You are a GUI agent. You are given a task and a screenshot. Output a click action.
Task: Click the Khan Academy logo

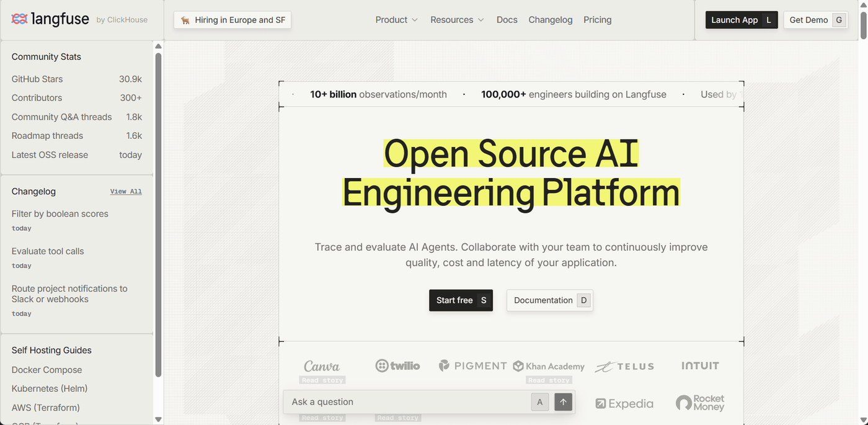[549, 366]
